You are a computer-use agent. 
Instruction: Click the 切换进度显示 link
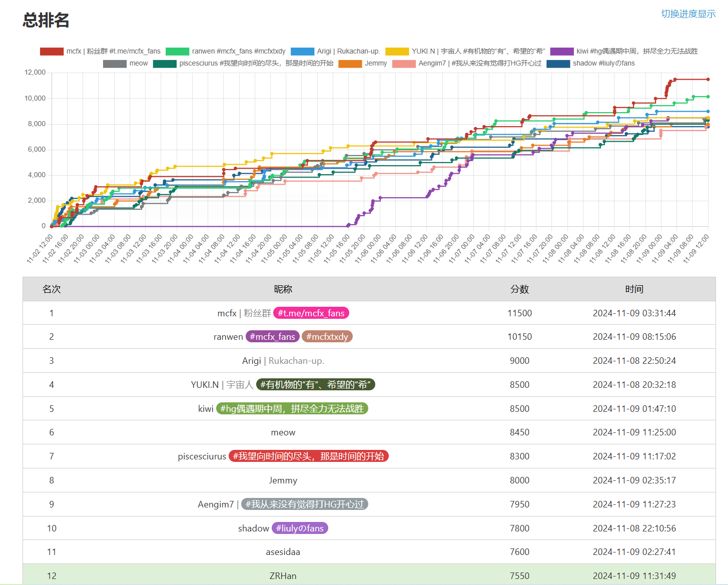click(688, 14)
